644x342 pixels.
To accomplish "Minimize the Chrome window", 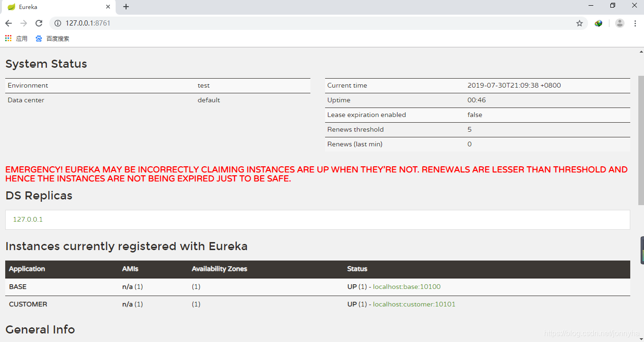I will pyautogui.click(x=591, y=6).
